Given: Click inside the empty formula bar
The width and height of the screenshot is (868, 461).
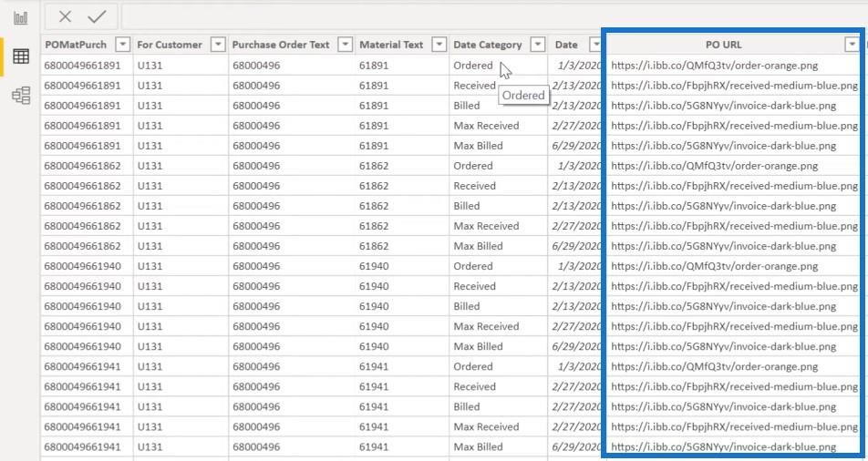Looking at the screenshot, I should click(492, 17).
